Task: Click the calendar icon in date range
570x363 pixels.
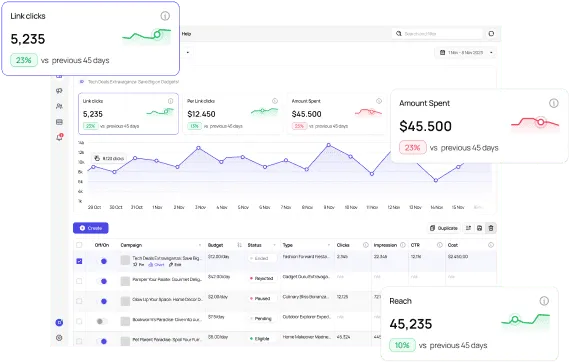Action: 442,52
